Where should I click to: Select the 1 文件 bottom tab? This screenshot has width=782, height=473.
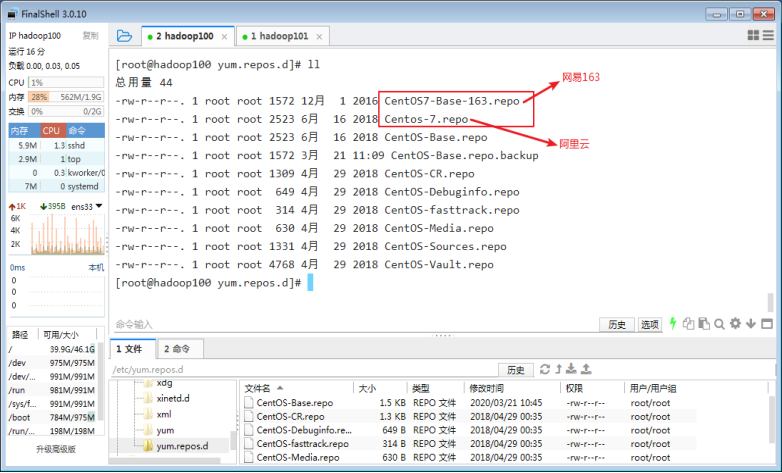tap(133, 349)
